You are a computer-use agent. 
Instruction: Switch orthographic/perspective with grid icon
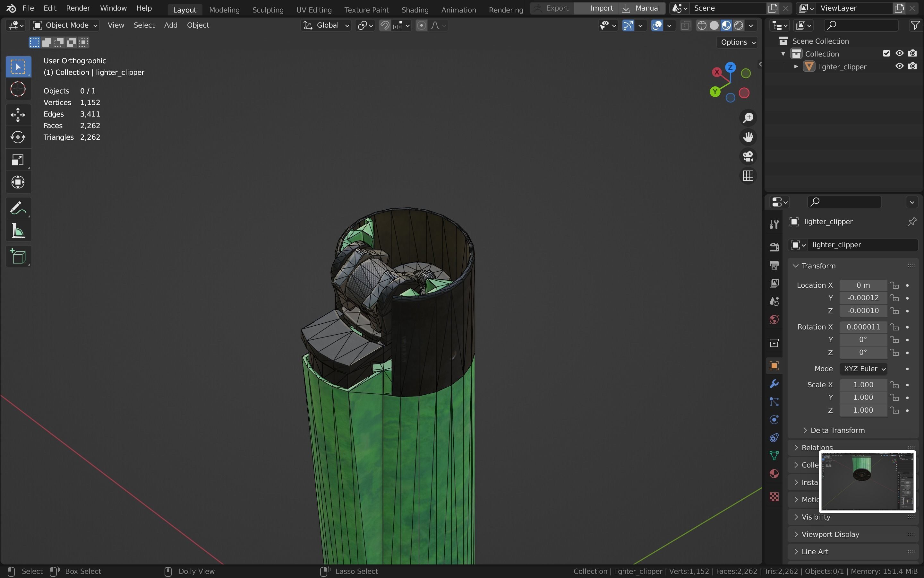coord(748,176)
